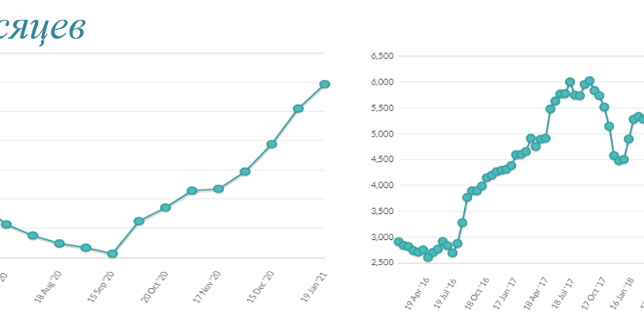This screenshot has height=322, width=644.
Task: Click the 4,500 y-axis label
Action: (382, 159)
